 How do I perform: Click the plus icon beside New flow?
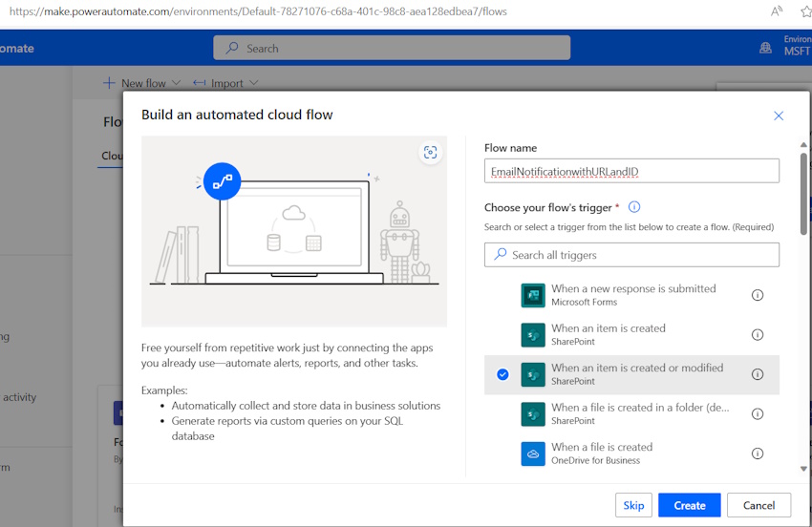pyautogui.click(x=109, y=83)
